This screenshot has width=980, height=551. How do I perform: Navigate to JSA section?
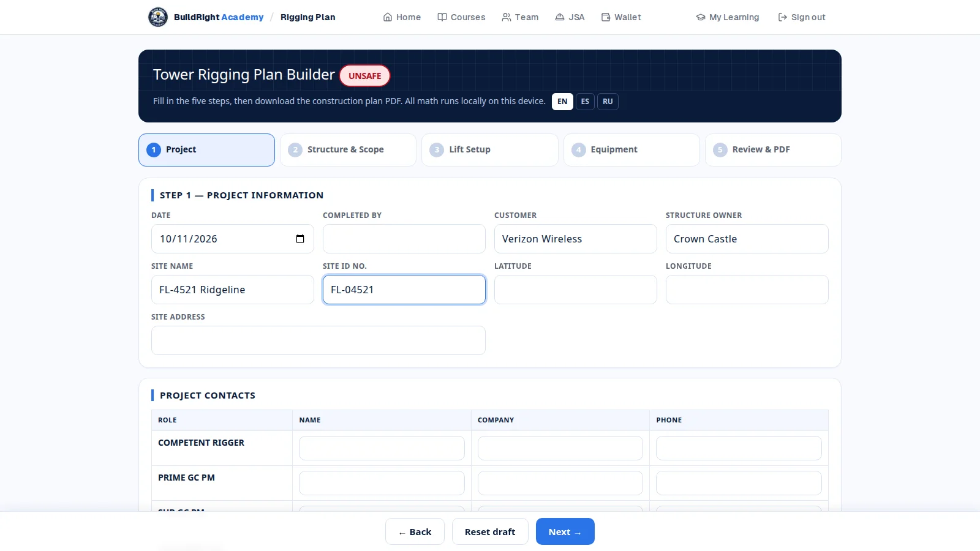coord(570,17)
